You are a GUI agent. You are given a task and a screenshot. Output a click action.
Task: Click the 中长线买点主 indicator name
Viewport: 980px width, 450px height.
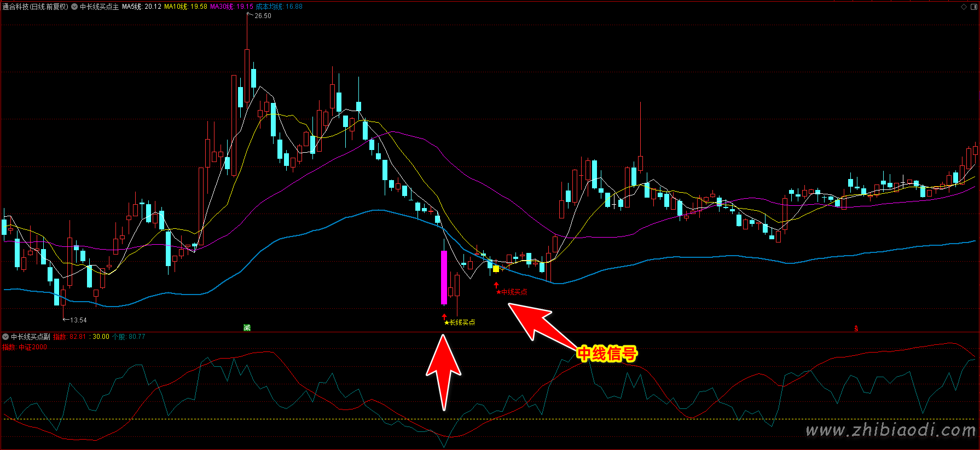point(99,7)
